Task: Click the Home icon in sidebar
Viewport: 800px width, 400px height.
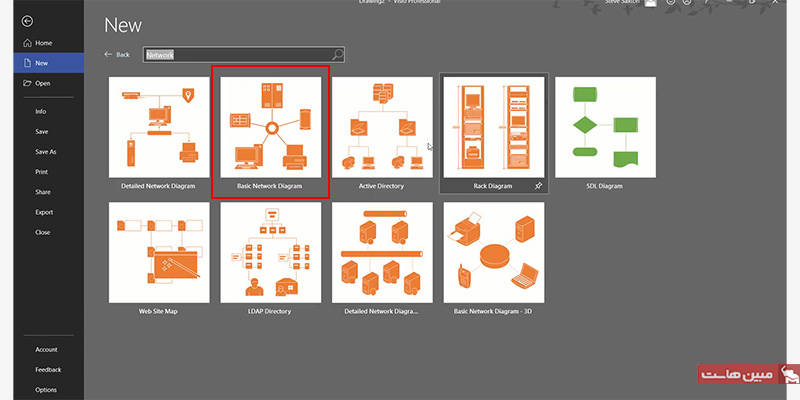Action: pos(27,43)
